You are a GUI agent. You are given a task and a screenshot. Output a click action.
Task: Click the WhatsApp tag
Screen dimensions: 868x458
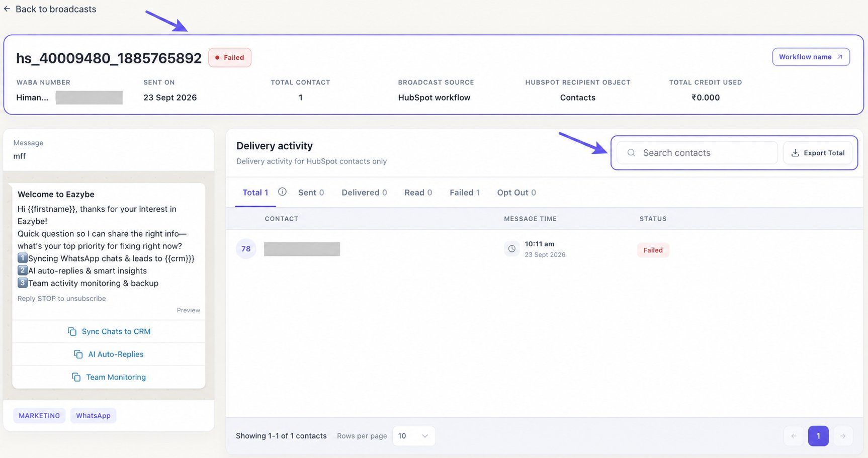(93, 416)
